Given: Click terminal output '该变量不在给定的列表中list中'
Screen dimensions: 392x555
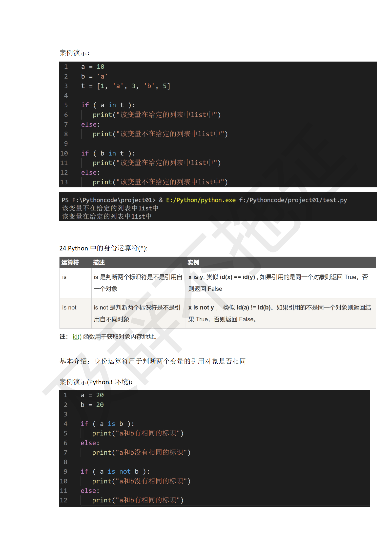Looking at the screenshot, I should tap(110, 208).
